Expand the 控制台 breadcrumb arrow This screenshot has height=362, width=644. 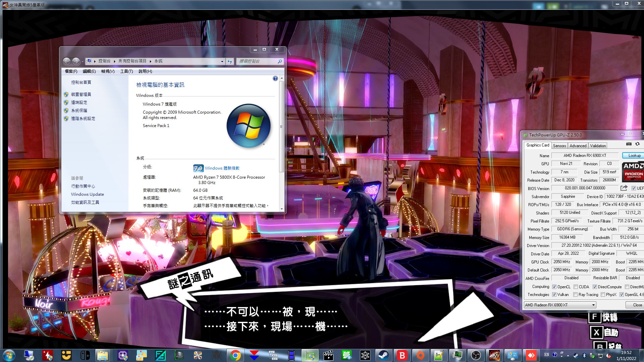[x=114, y=61]
